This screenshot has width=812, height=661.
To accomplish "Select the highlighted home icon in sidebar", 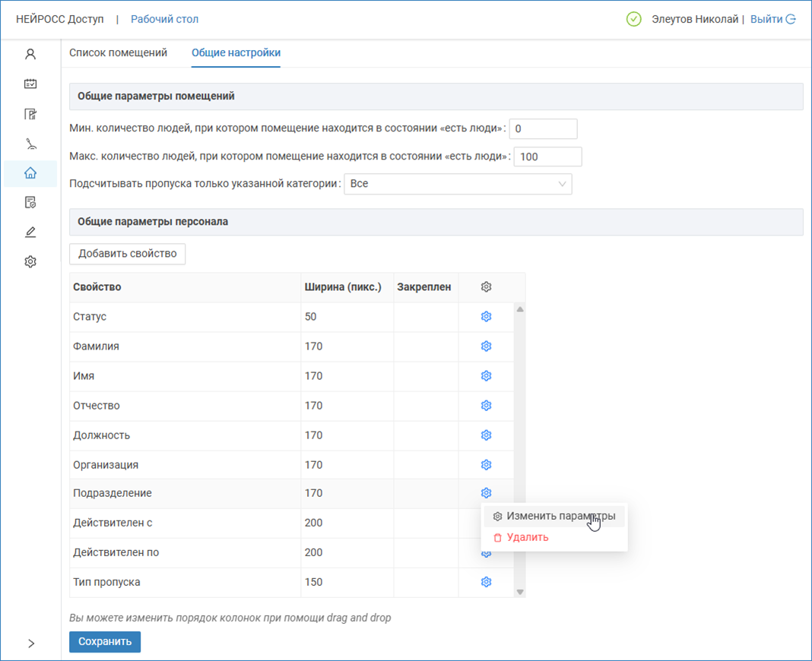I will tap(30, 173).
